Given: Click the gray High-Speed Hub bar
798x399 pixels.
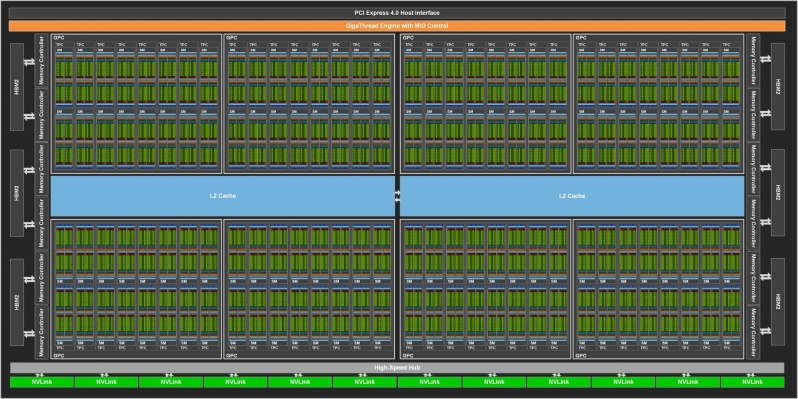Looking at the screenshot, I should [397, 367].
